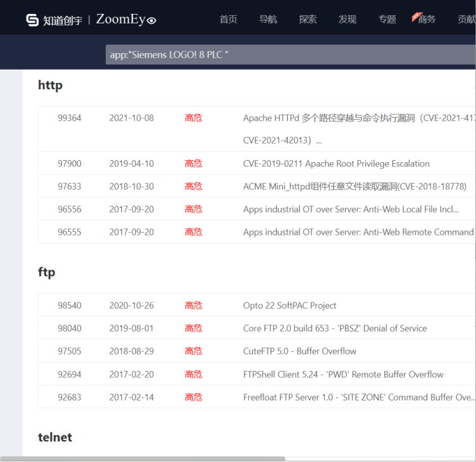The height and width of the screenshot is (462, 476).
Task: Click vulnerability ID 96556
Action: pyautogui.click(x=70, y=209)
